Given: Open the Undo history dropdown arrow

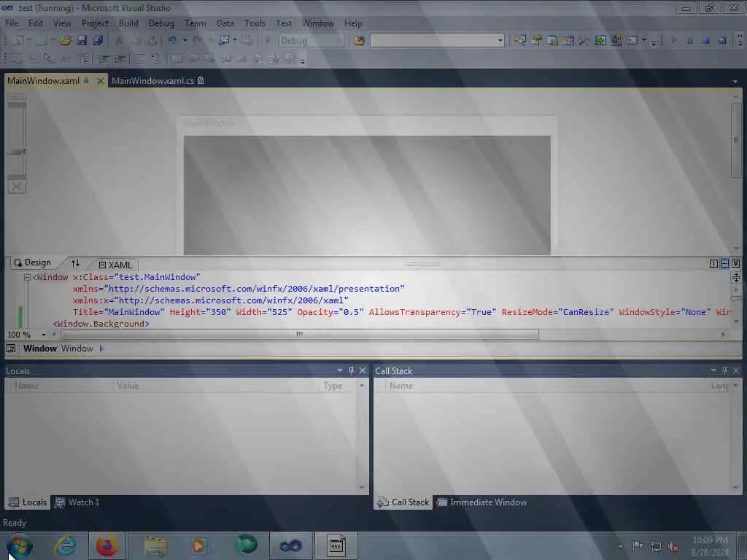Looking at the screenshot, I should pyautogui.click(x=185, y=41).
